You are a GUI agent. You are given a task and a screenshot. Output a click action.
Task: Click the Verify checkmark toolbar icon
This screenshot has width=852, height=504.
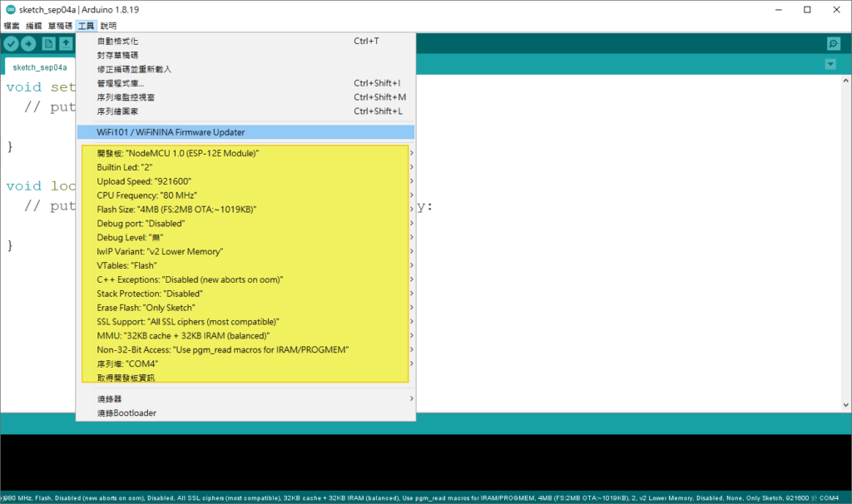coord(12,44)
